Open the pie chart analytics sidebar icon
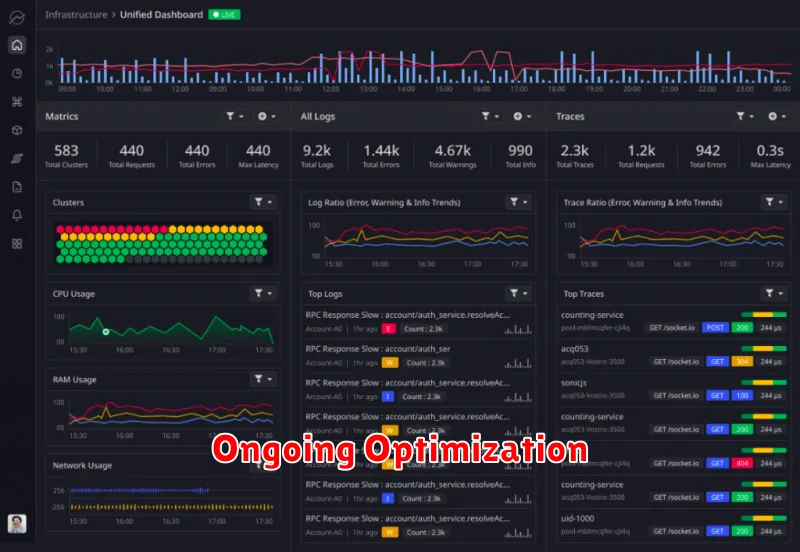This screenshot has width=800, height=552. [16, 73]
